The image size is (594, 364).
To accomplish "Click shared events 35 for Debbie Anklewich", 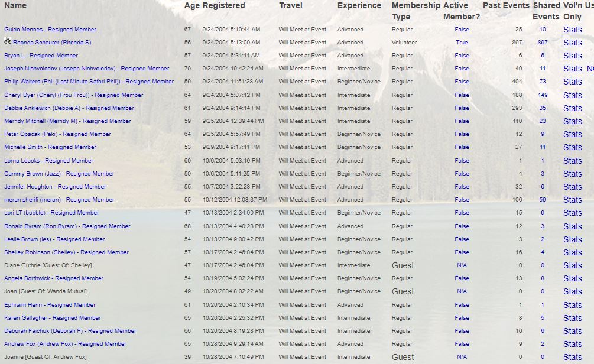I will [543, 108].
